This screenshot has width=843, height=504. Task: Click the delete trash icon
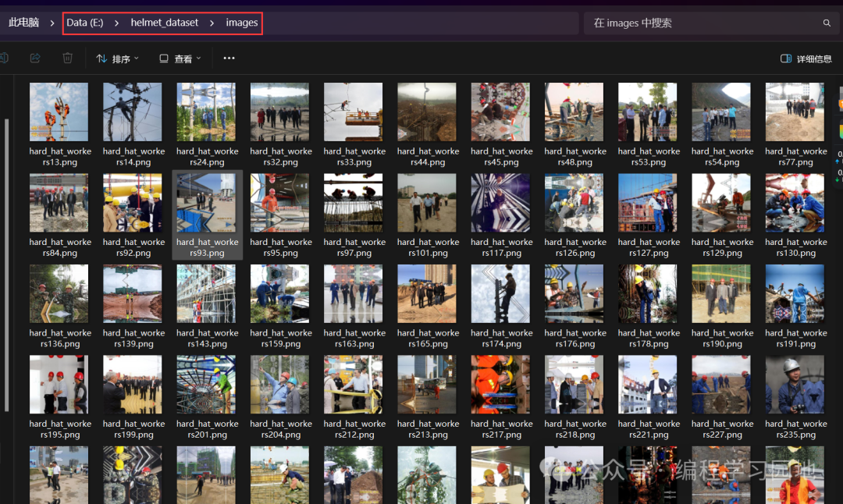[67, 58]
